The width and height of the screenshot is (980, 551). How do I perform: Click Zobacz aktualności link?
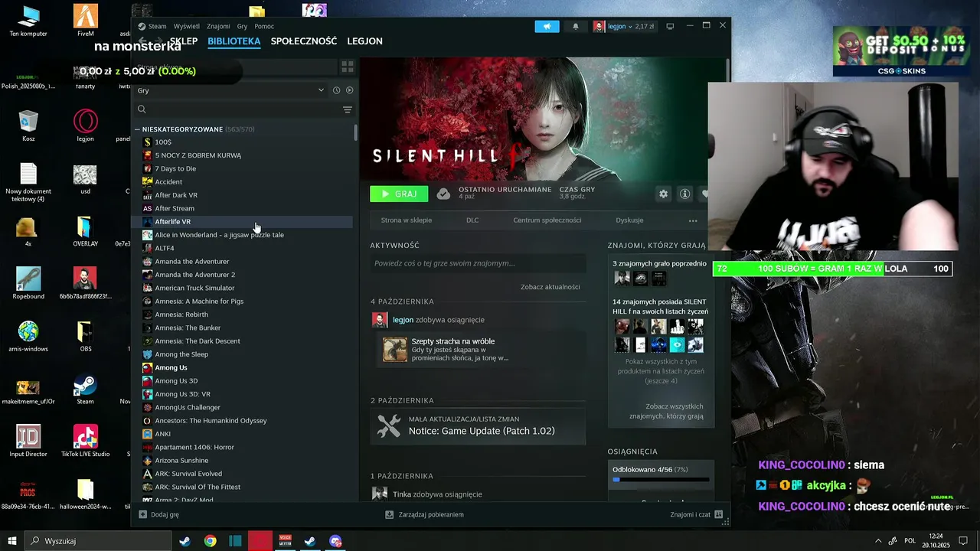pos(550,287)
